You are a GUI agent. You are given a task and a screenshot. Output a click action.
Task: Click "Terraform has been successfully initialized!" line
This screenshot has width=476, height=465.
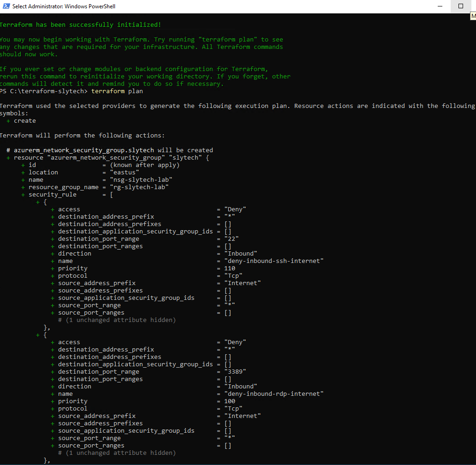click(80, 24)
